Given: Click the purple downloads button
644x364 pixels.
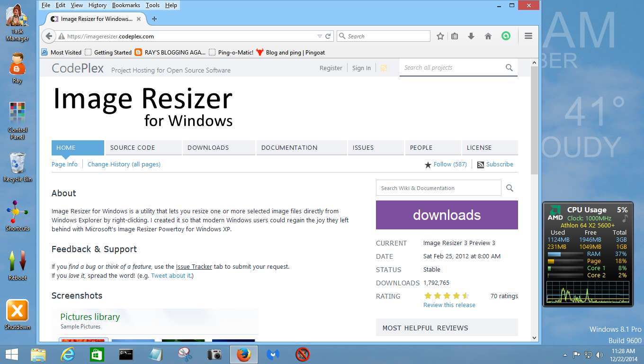Looking at the screenshot, I should coord(447,215).
